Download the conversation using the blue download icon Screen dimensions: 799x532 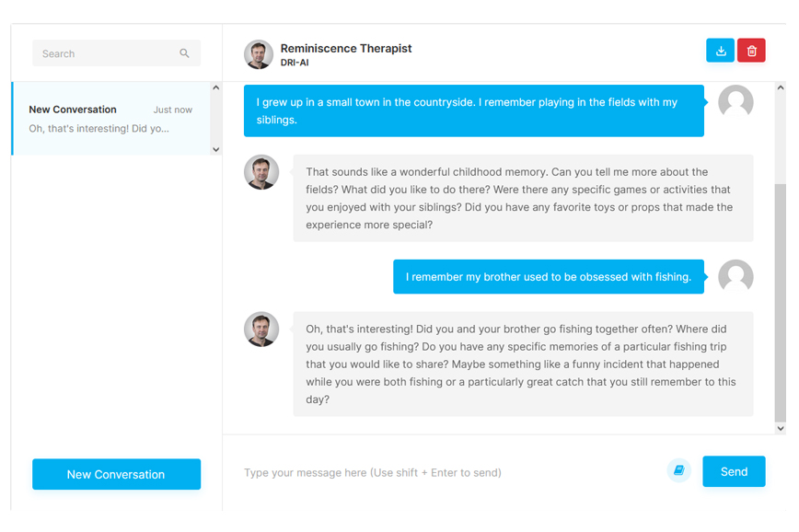pos(721,51)
